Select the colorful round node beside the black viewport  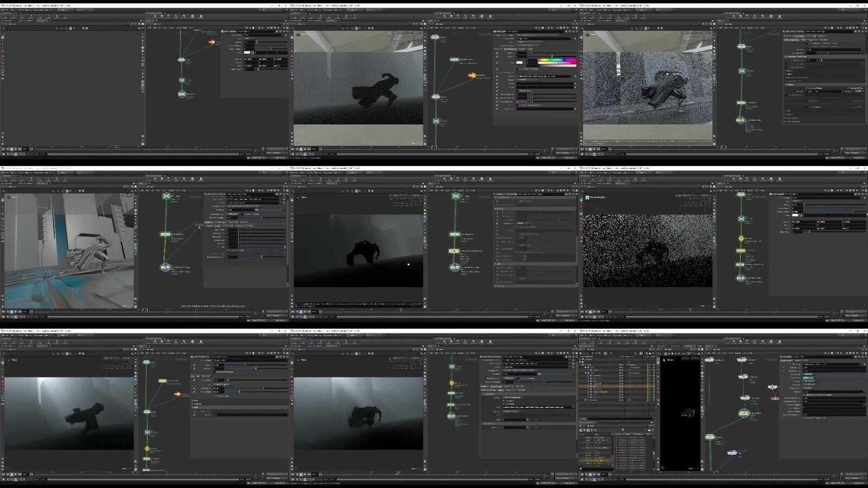click(743, 414)
